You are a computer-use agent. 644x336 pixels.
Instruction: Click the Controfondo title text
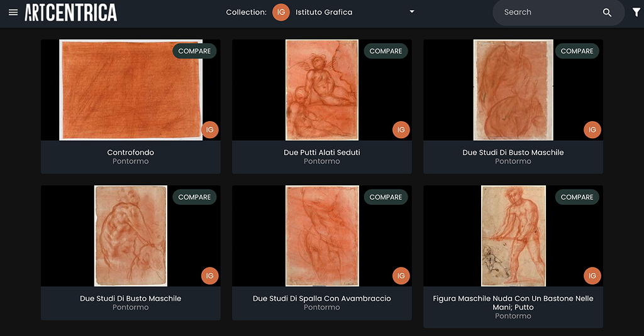click(x=131, y=152)
